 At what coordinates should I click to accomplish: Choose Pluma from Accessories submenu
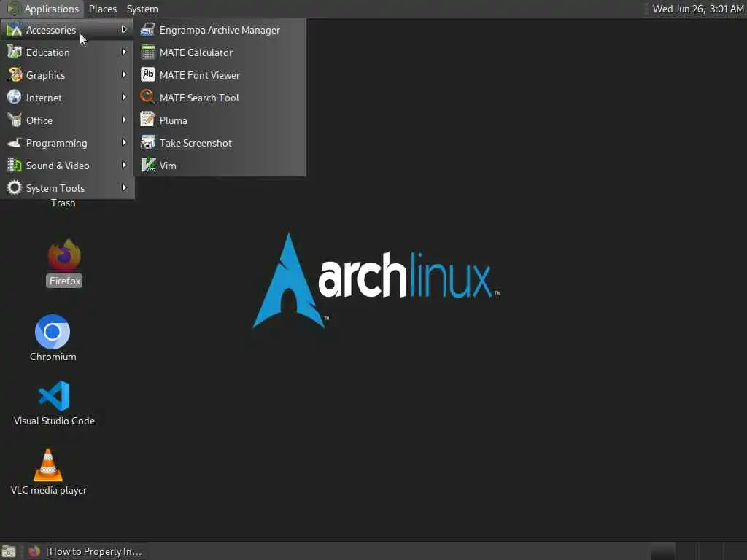[220, 120]
